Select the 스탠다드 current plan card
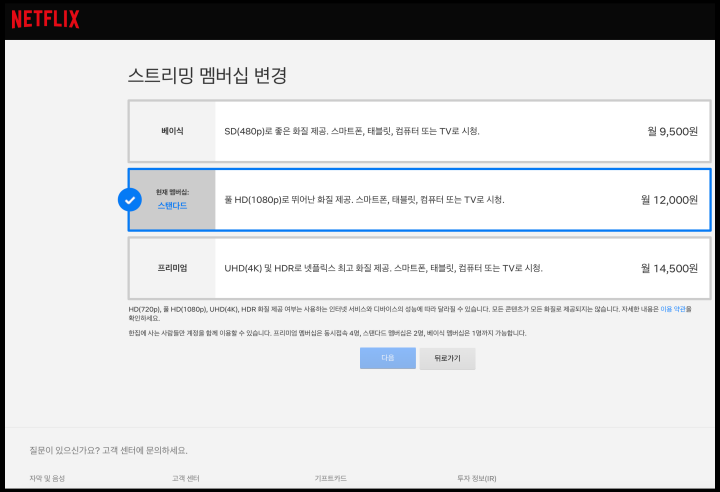The image size is (720, 492). tap(419, 200)
